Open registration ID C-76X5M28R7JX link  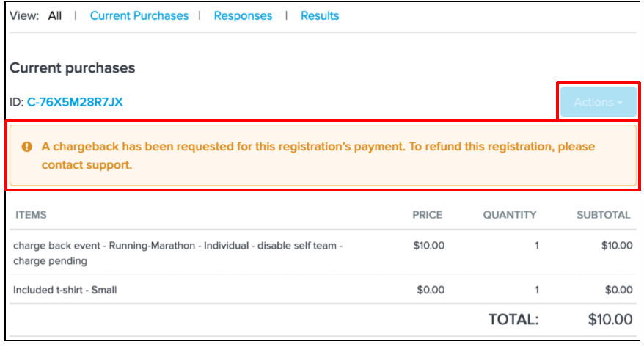point(75,102)
